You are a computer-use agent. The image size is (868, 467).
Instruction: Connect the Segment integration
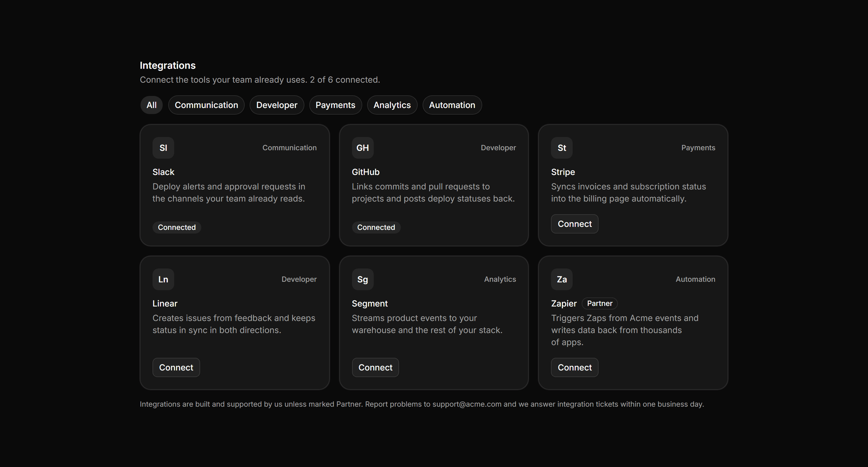[x=375, y=367]
